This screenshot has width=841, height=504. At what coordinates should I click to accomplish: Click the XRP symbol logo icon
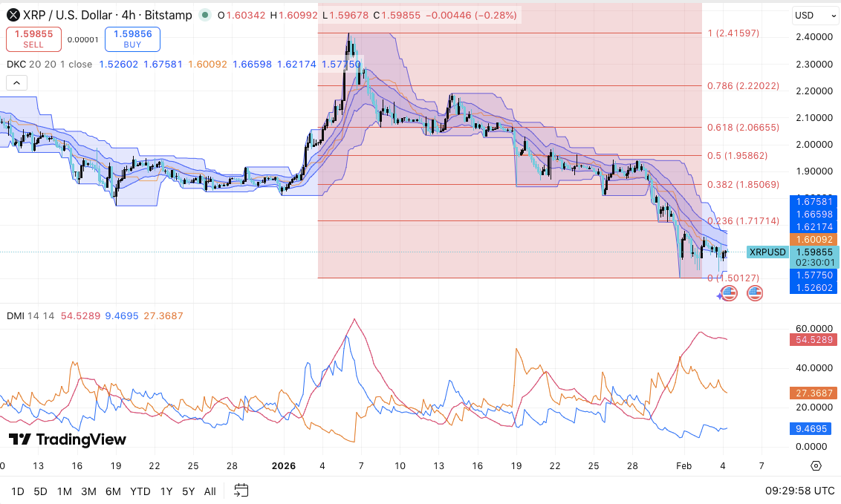coord(13,15)
